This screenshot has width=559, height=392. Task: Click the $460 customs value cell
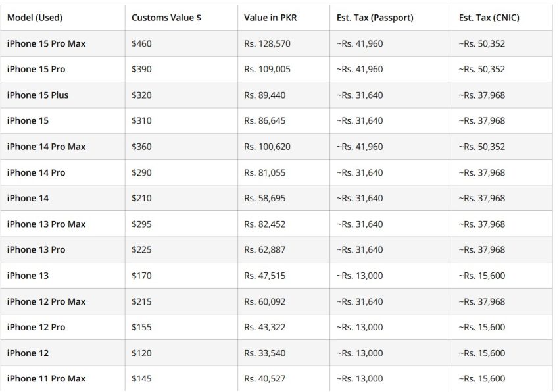[x=141, y=43]
